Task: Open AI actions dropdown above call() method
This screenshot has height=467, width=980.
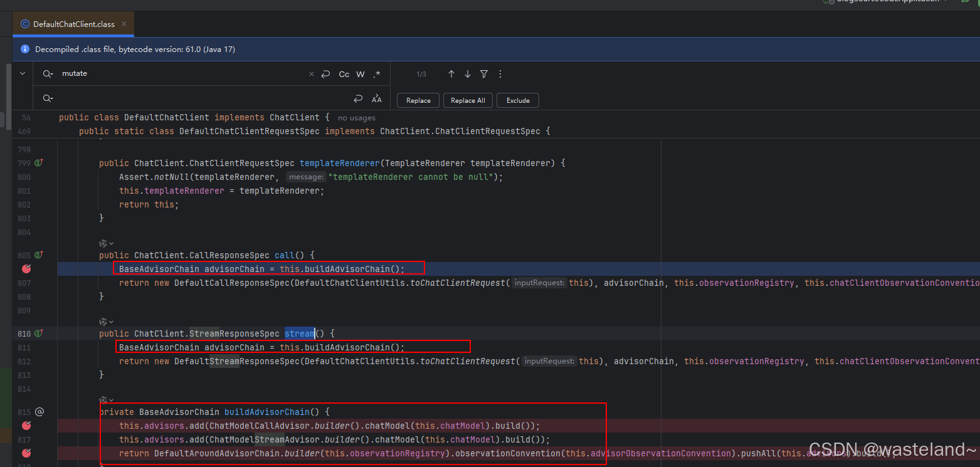Action: pyautogui.click(x=107, y=243)
